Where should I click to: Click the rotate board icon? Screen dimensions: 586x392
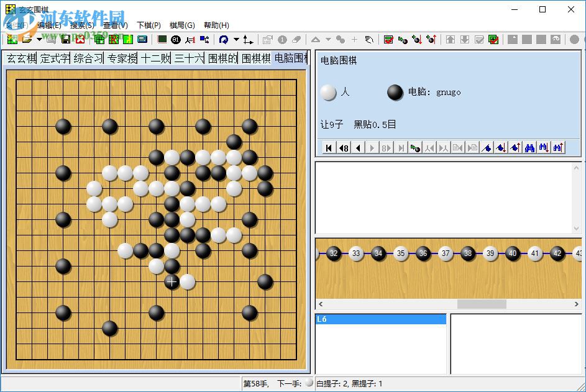[224, 39]
